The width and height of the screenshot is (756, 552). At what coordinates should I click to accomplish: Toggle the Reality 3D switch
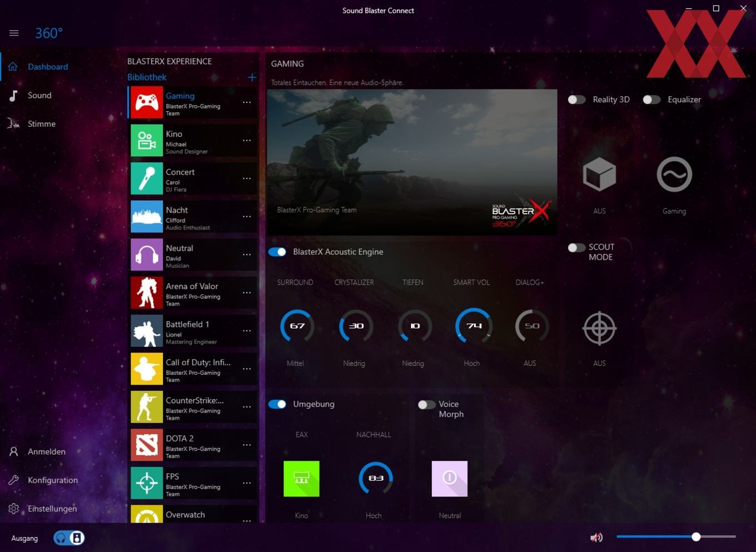[576, 100]
